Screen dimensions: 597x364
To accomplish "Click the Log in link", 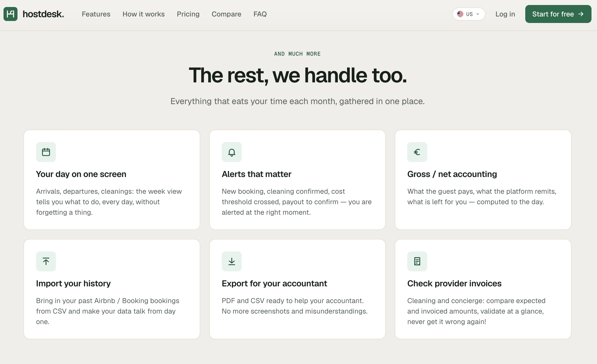I will pos(505,14).
